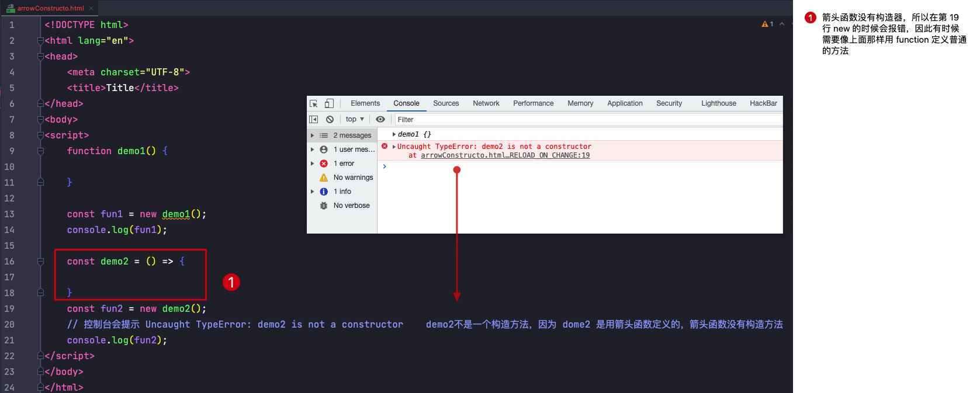This screenshot has height=393, width=980.
Task: Activate the inspect element picker icon
Action: pyautogui.click(x=314, y=103)
